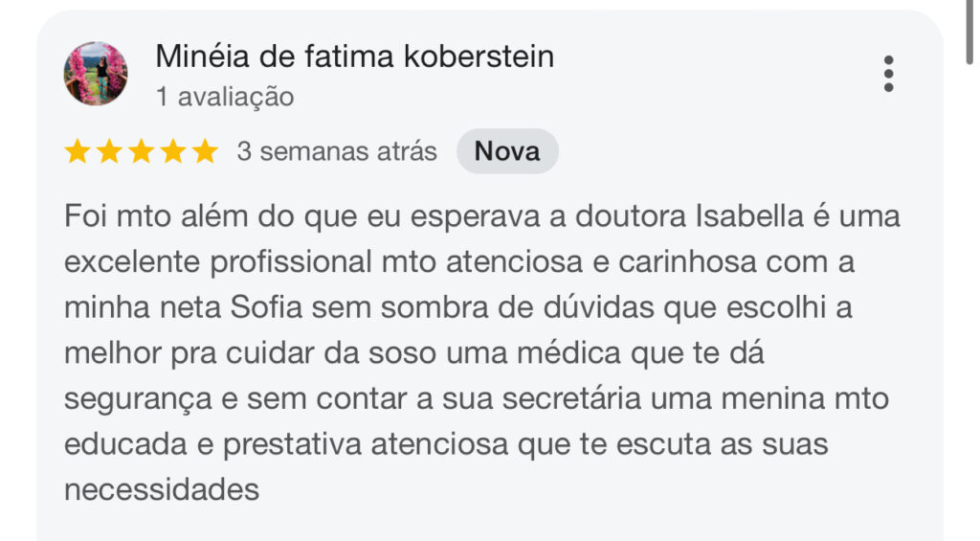Click the first yellow rating star
The image size is (980, 541).
pyautogui.click(x=78, y=151)
